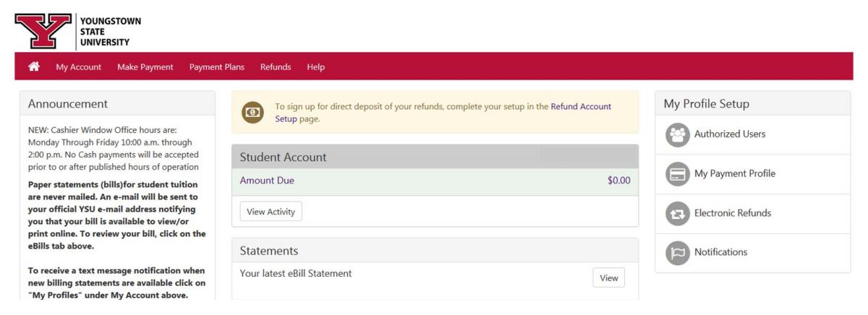View your latest eBill Statement
Screen dimensions: 868x315
click(608, 277)
